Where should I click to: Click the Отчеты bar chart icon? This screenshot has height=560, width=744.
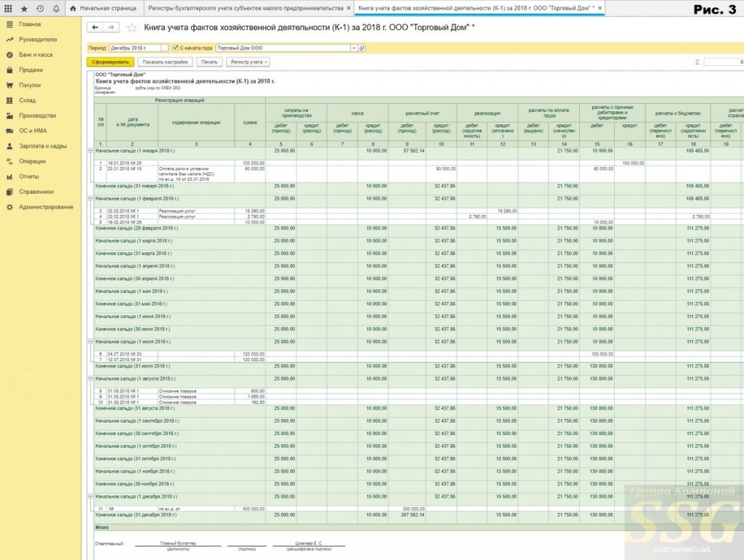[9, 176]
